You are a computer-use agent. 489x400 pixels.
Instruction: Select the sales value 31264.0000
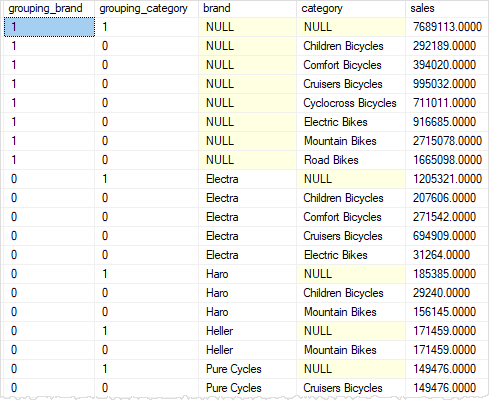point(447,255)
